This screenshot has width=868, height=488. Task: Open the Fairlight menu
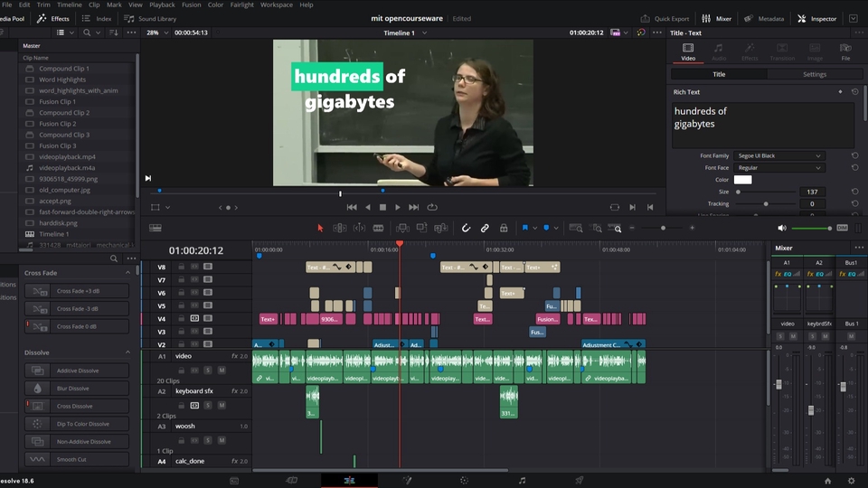click(x=242, y=5)
